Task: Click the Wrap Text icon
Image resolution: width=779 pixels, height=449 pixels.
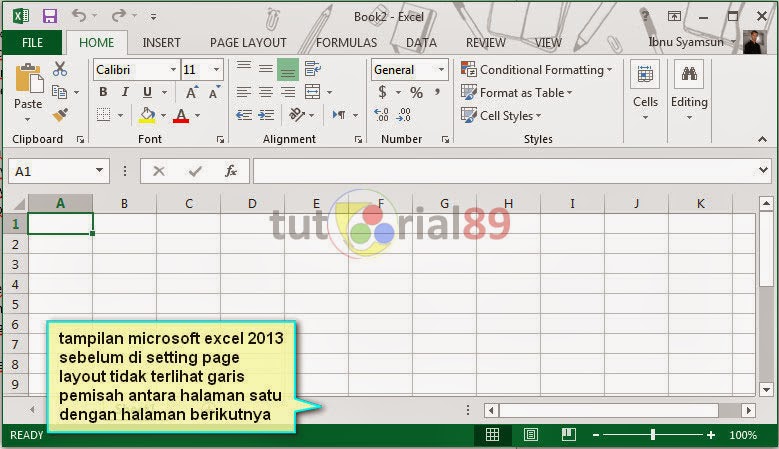Action: [312, 69]
